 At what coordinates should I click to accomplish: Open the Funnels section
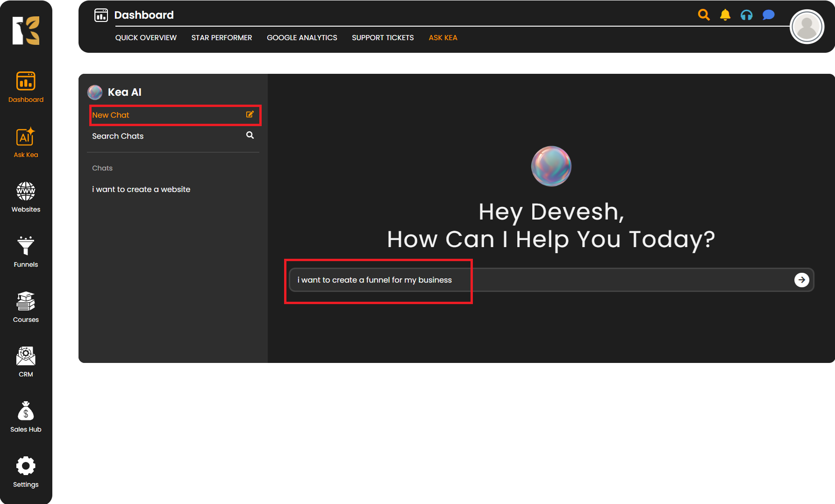click(26, 252)
